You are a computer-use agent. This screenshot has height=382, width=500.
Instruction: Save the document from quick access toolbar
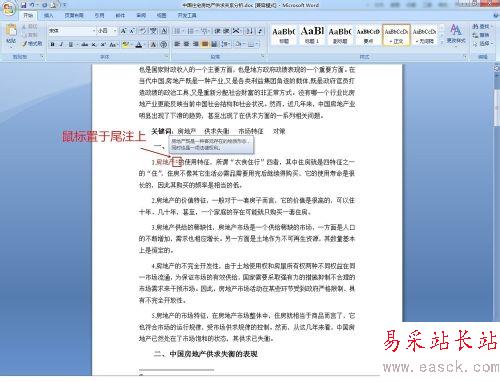[x=23, y=5]
